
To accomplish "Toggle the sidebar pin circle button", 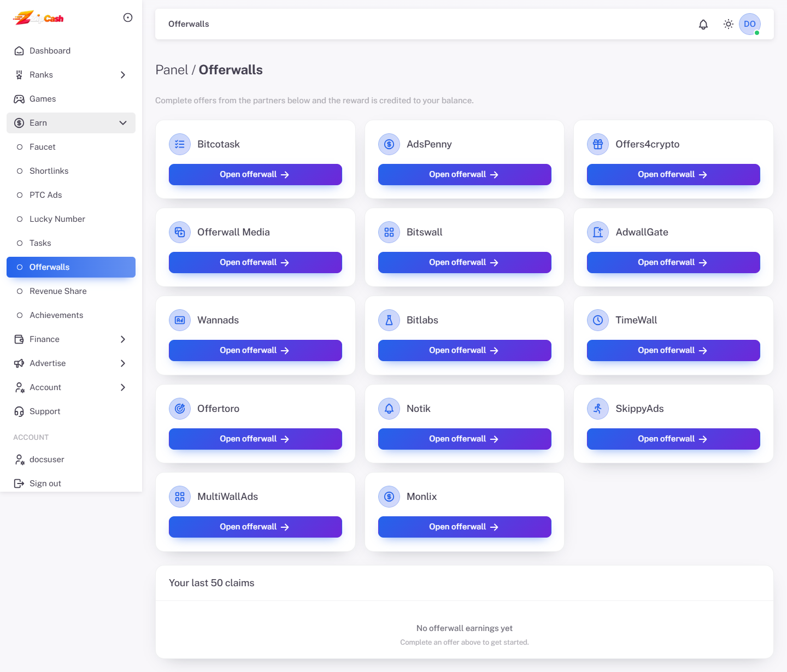I will [x=128, y=17].
